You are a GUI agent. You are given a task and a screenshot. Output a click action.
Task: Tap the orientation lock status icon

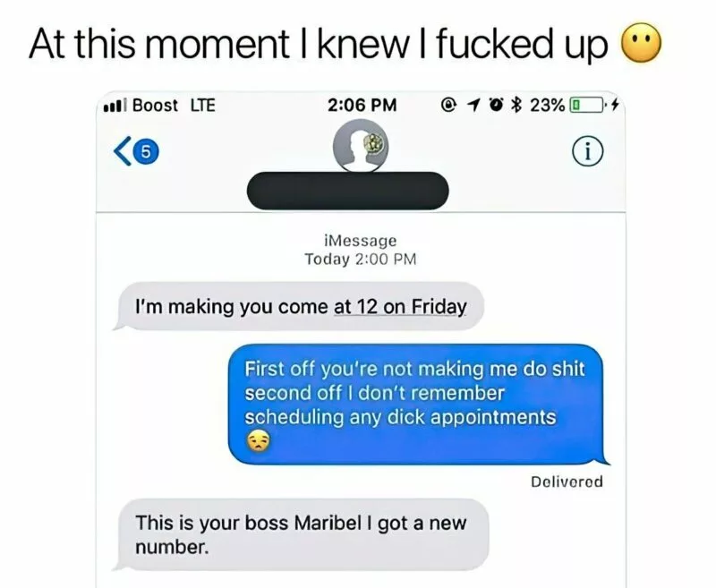click(x=449, y=106)
